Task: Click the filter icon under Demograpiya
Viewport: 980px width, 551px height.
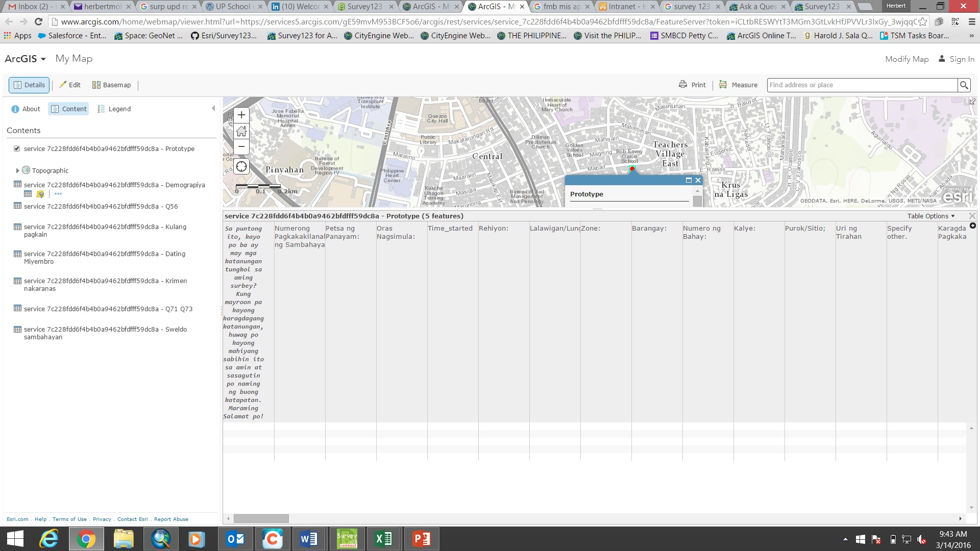Action: 40,194
